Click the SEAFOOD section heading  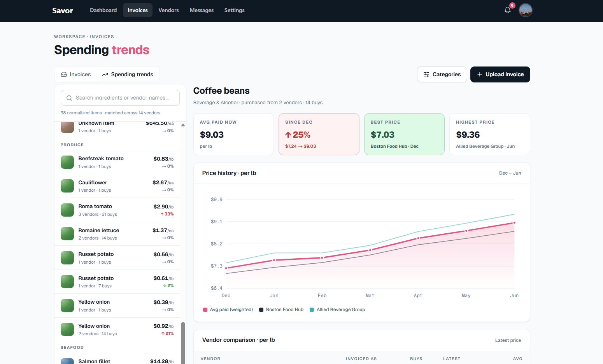coord(72,348)
